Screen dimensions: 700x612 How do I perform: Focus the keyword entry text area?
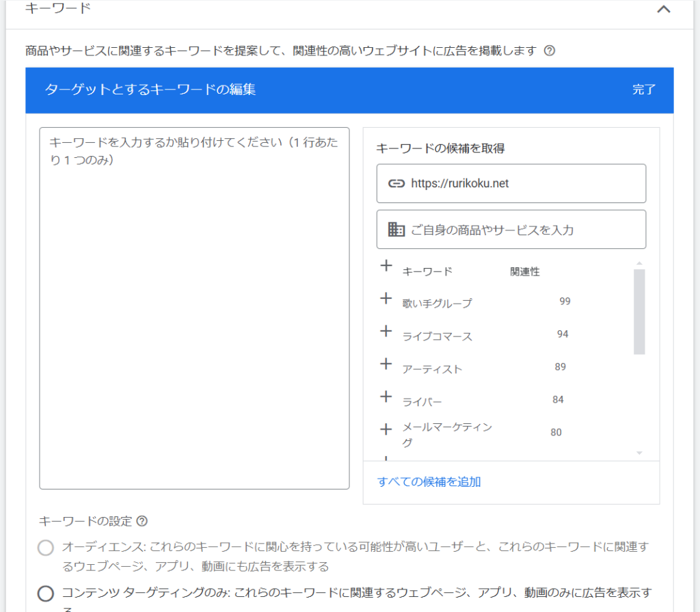coord(194,308)
